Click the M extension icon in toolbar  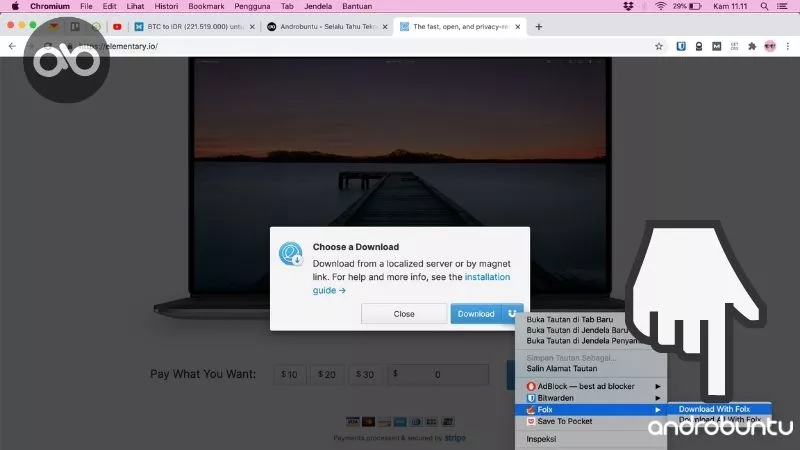click(x=717, y=46)
